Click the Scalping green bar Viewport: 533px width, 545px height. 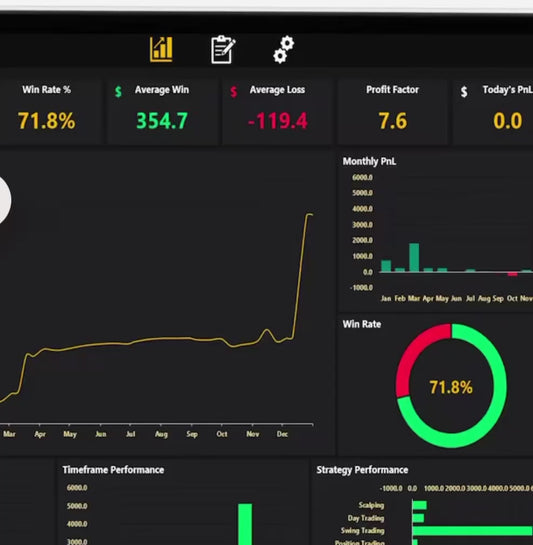pos(419,505)
